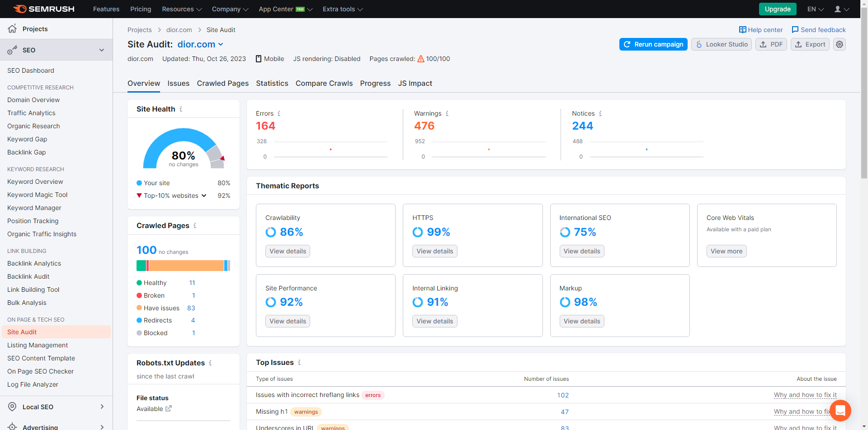
Task: View details for Crawlability report
Action: pyautogui.click(x=288, y=251)
